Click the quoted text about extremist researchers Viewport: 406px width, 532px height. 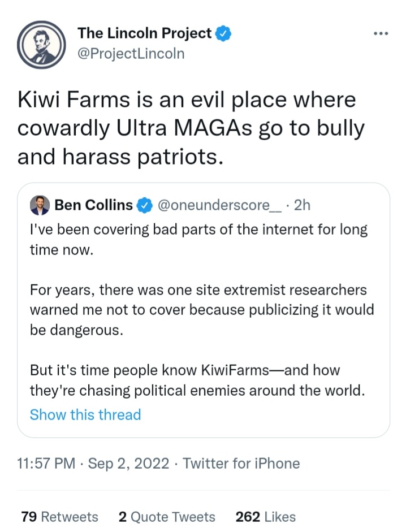[202, 310]
